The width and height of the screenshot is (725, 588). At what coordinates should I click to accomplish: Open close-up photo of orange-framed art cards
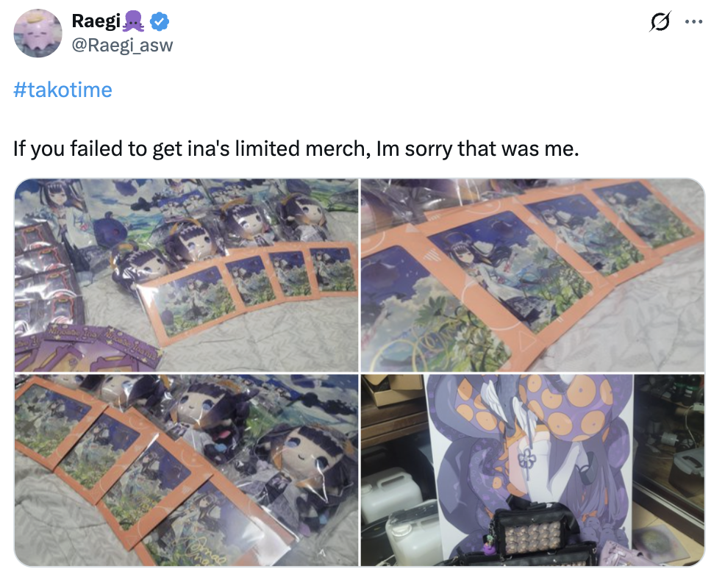(532, 275)
